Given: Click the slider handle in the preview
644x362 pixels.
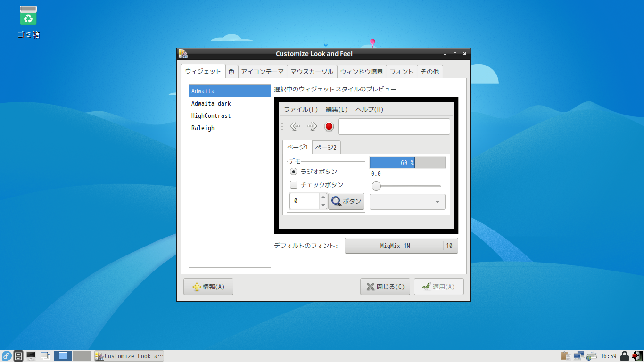Looking at the screenshot, I should coord(376,186).
